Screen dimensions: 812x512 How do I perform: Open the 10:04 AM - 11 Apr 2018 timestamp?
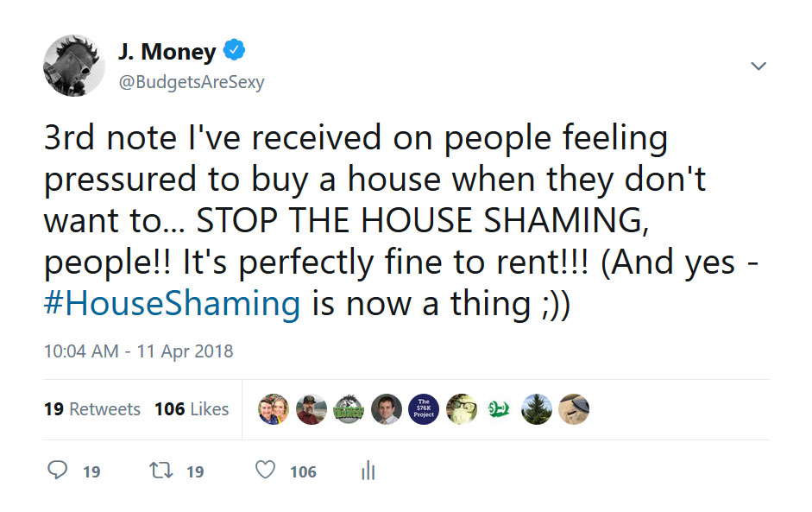pos(138,351)
